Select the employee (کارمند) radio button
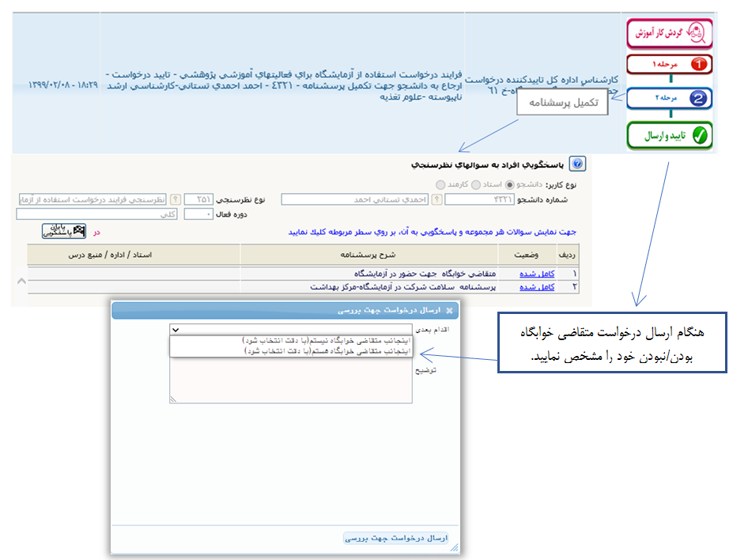 [440, 184]
